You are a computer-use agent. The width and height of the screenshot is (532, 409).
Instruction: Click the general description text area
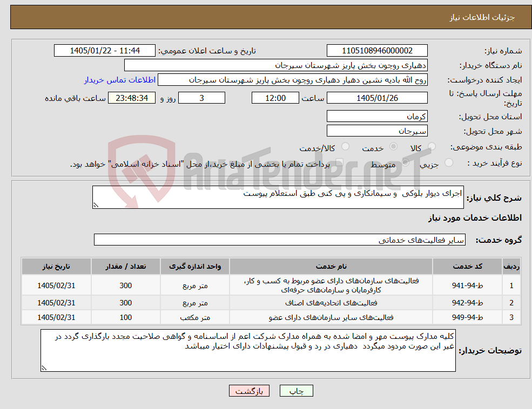click(278, 197)
